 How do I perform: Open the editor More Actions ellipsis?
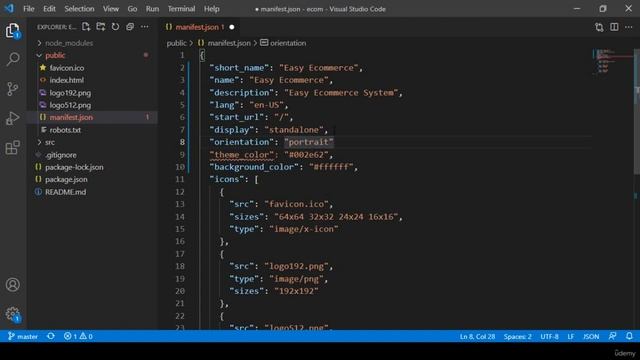pos(629,27)
